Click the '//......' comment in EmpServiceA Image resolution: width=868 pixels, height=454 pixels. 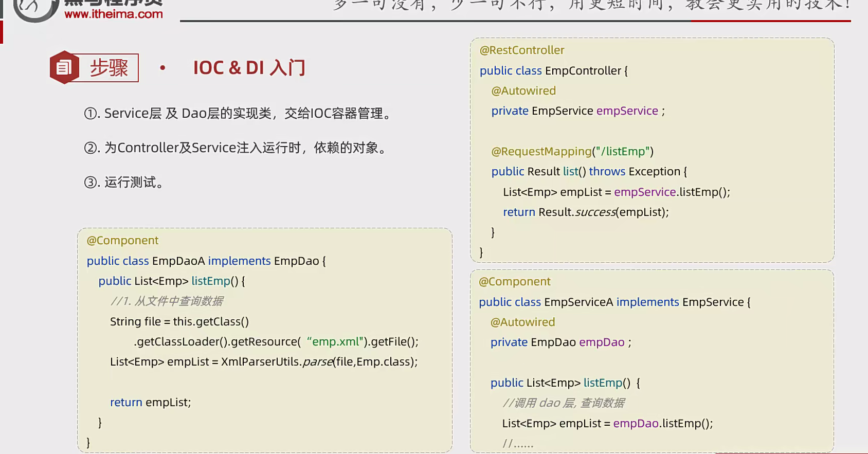pyautogui.click(x=518, y=443)
